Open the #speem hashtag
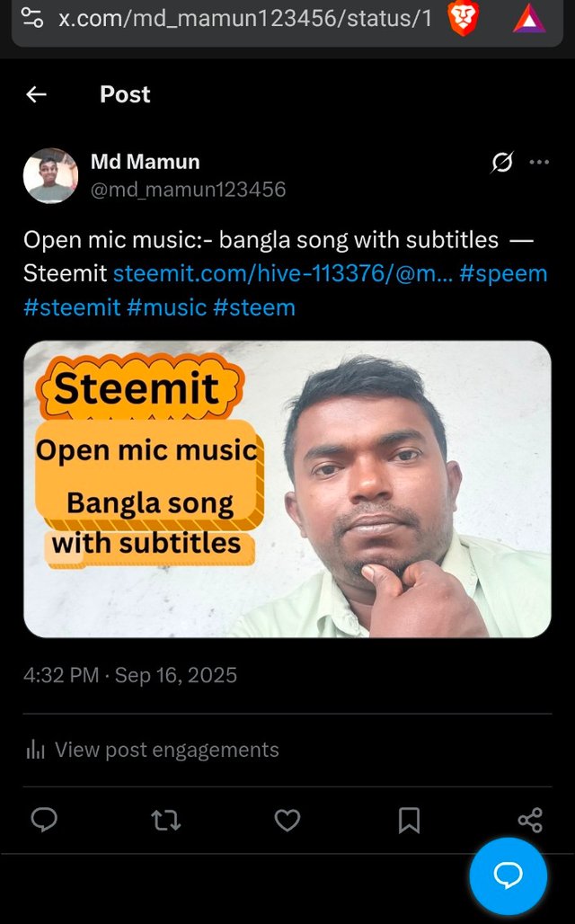Screen dimensions: 575x924 pyautogui.click(x=503, y=273)
